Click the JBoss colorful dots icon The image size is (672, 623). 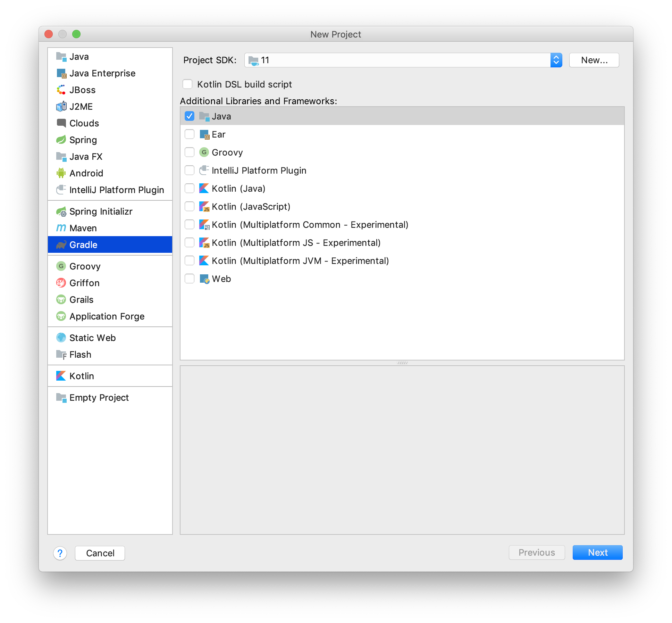(61, 90)
